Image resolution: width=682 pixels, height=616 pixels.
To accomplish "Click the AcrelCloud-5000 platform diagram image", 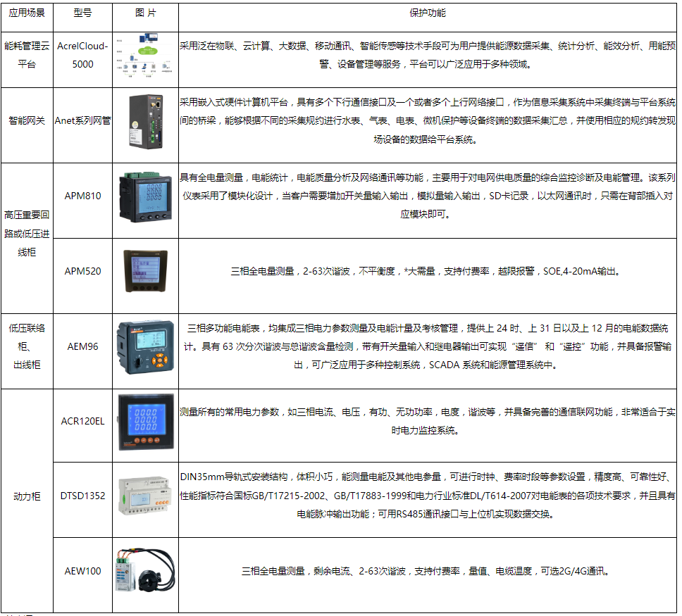I will click(x=145, y=55).
